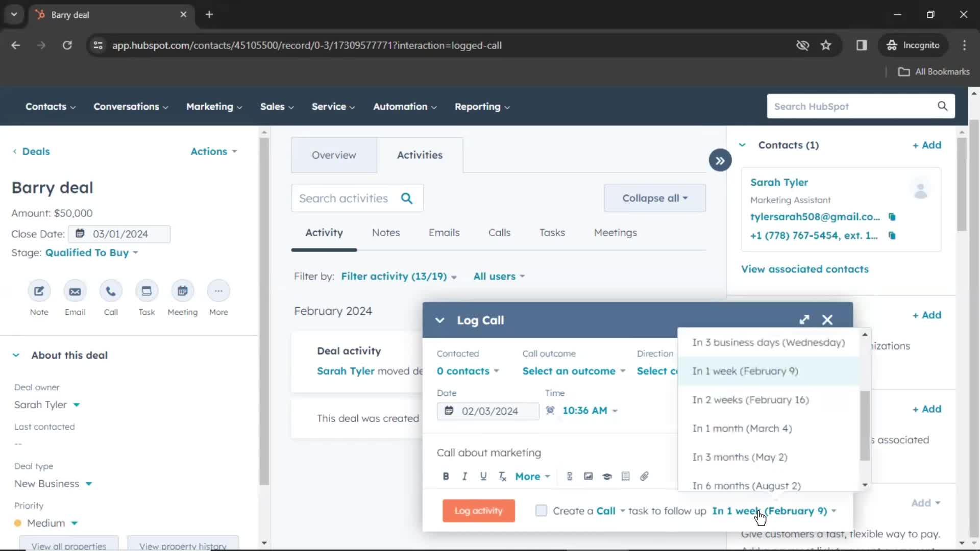The width and height of the screenshot is (980, 551).
Task: Click the HubSpot search magnifier icon
Action: click(x=942, y=106)
